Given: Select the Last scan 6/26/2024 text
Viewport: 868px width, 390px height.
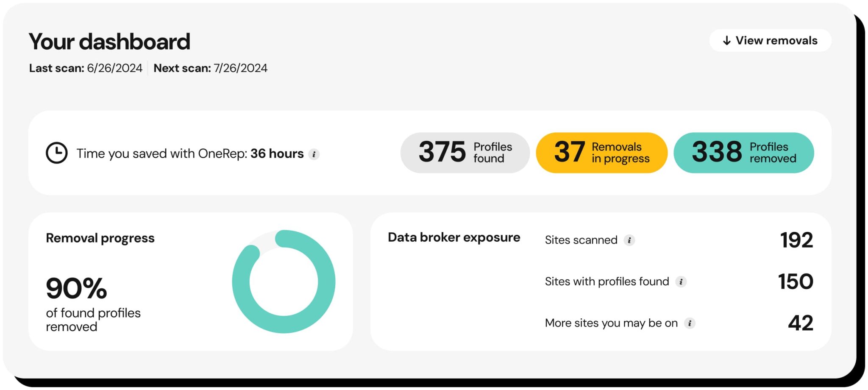Looking at the screenshot, I should tap(85, 68).
